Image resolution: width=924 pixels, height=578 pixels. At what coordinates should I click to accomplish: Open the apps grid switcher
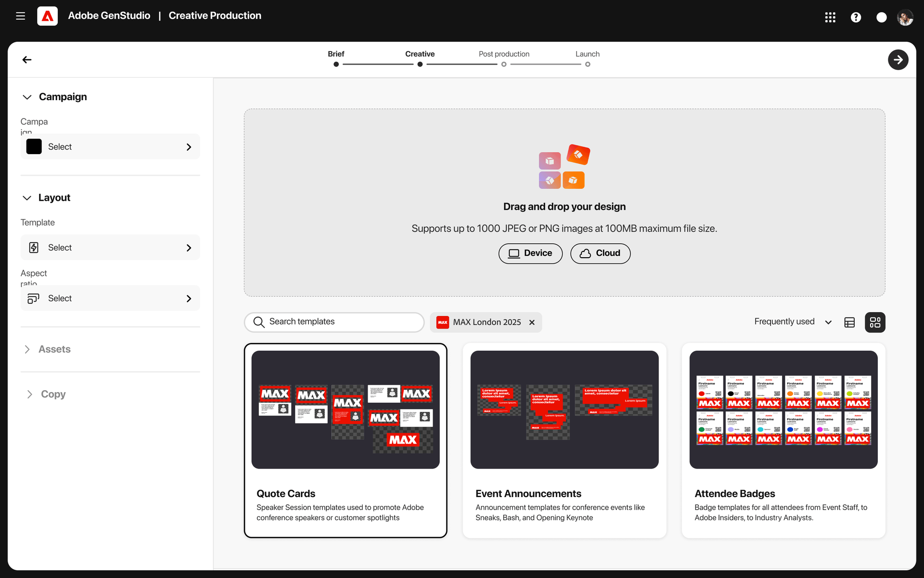click(x=830, y=17)
